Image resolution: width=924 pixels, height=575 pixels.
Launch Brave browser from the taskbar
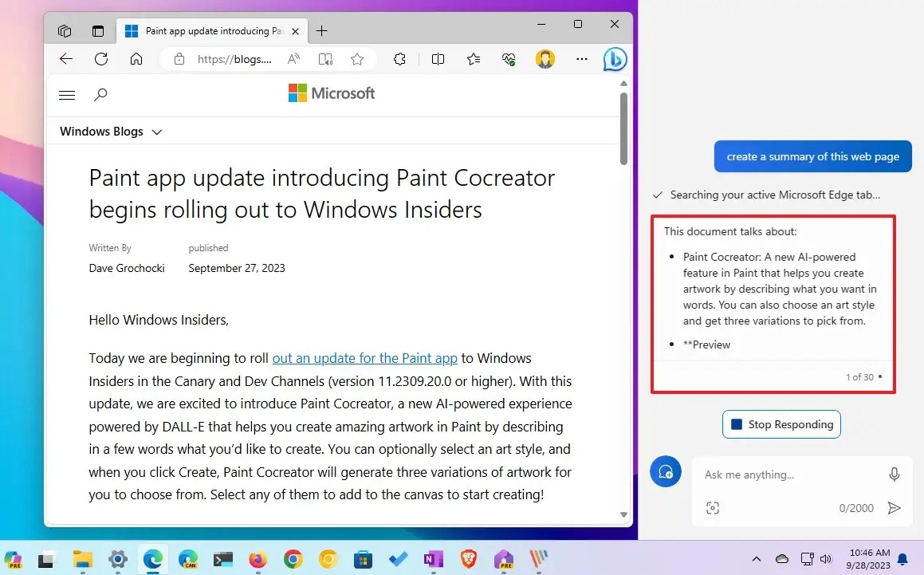click(469, 559)
